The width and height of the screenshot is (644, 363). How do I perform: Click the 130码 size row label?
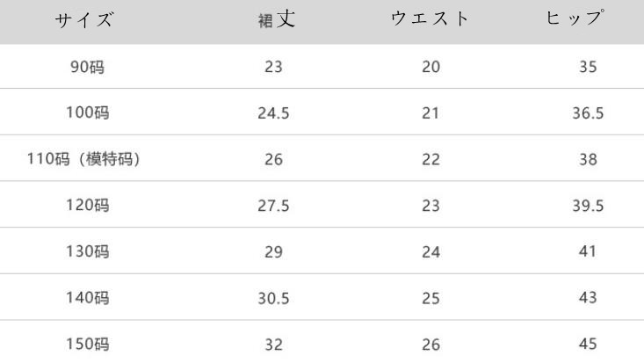(88, 251)
